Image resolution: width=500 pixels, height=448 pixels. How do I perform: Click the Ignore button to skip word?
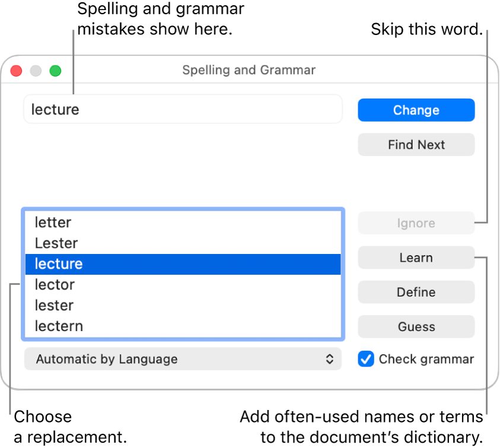pyautogui.click(x=416, y=223)
